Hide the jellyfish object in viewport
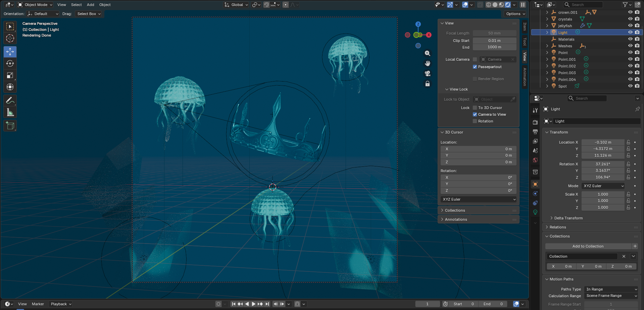This screenshot has width=644, height=310. [630, 26]
